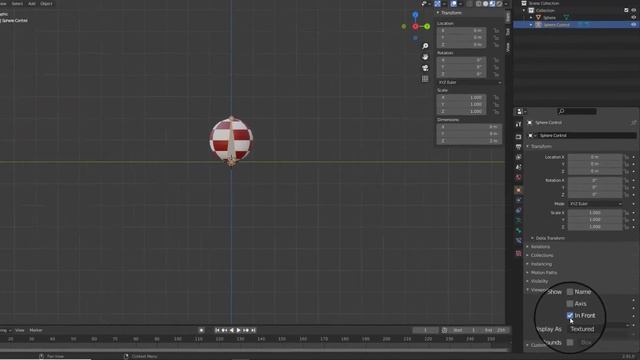Toggle the pin icon in properties header
The width and height of the screenshot is (640, 360).
point(633,122)
